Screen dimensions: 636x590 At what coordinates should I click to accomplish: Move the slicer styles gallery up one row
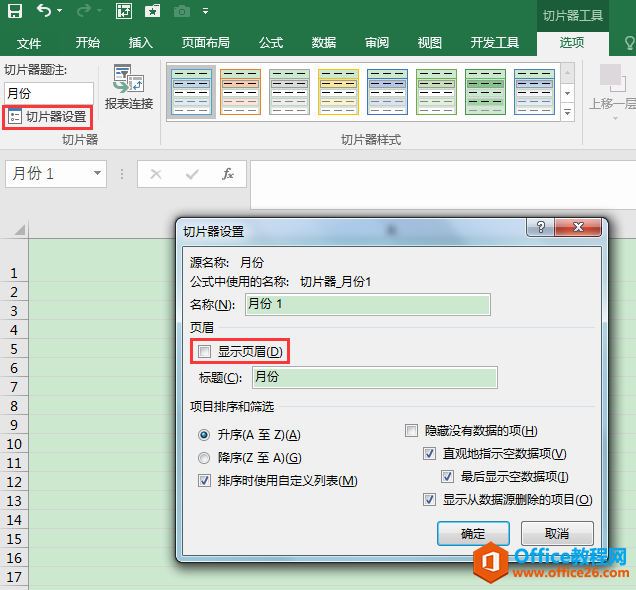[568, 73]
